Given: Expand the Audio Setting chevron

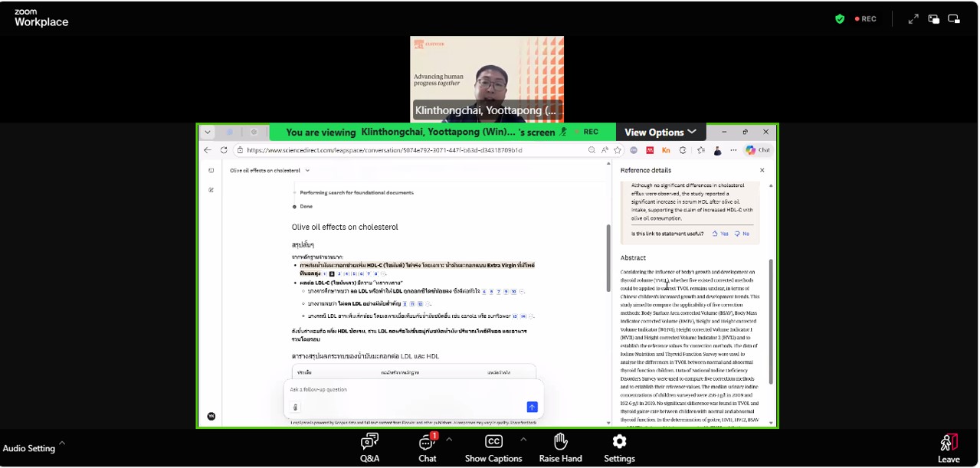Looking at the screenshot, I should (x=62, y=443).
